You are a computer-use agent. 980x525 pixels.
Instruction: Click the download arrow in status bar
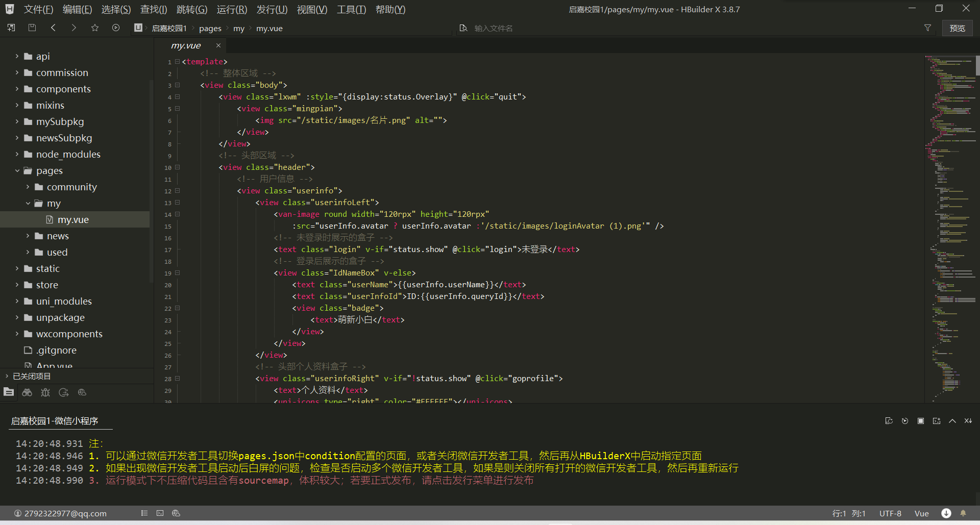click(x=946, y=513)
